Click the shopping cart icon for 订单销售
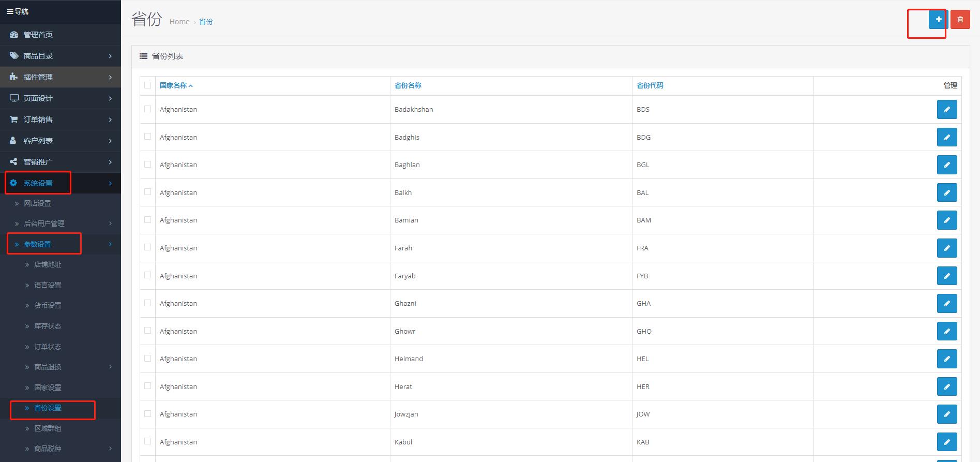The height and width of the screenshot is (462, 980). click(x=14, y=120)
